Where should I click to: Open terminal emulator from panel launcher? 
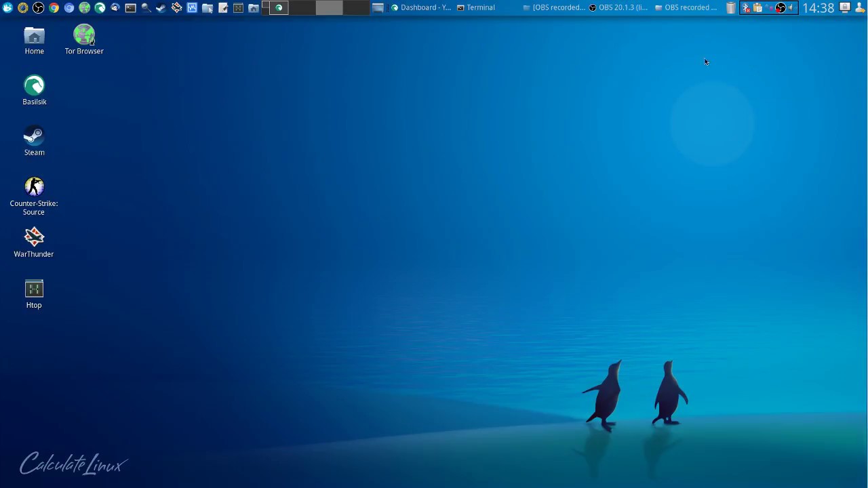(x=130, y=7)
